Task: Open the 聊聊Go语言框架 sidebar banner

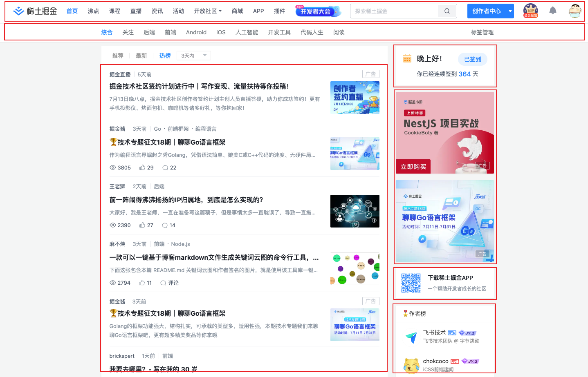Action: pos(445,221)
